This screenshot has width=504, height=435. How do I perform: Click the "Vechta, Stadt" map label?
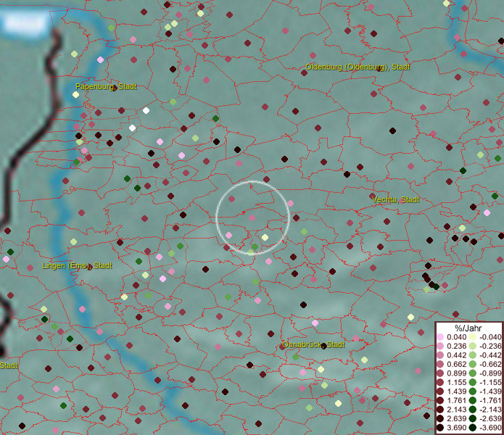(x=396, y=199)
